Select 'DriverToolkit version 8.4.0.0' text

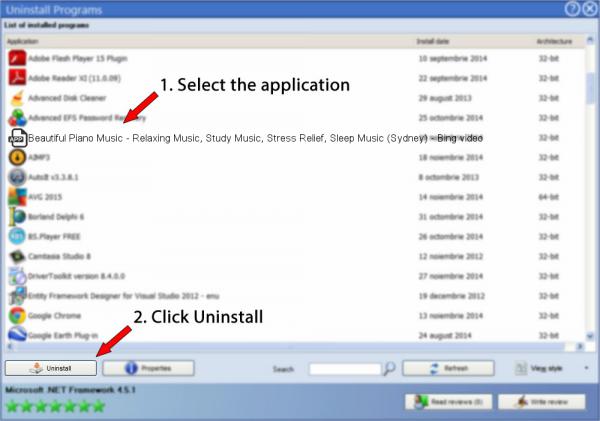point(77,276)
